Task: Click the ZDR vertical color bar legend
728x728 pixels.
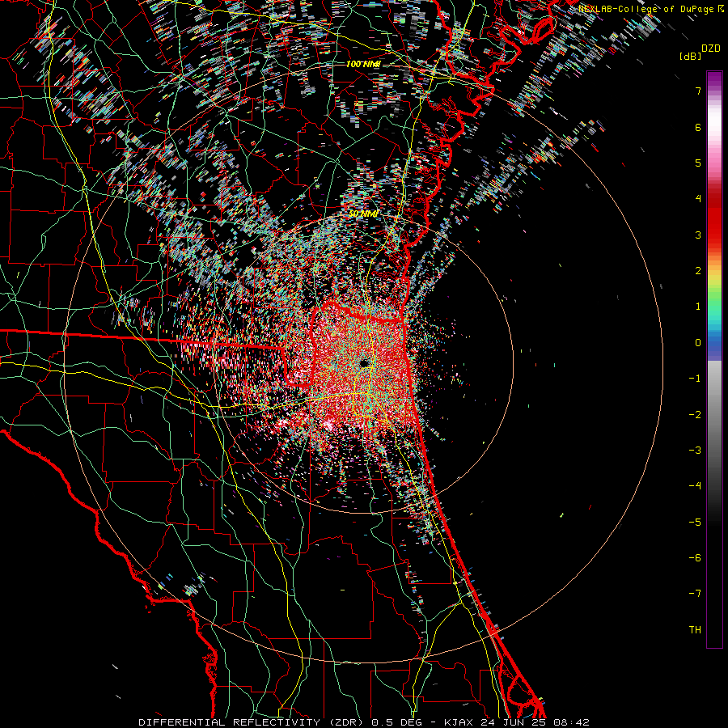Action: point(714,359)
